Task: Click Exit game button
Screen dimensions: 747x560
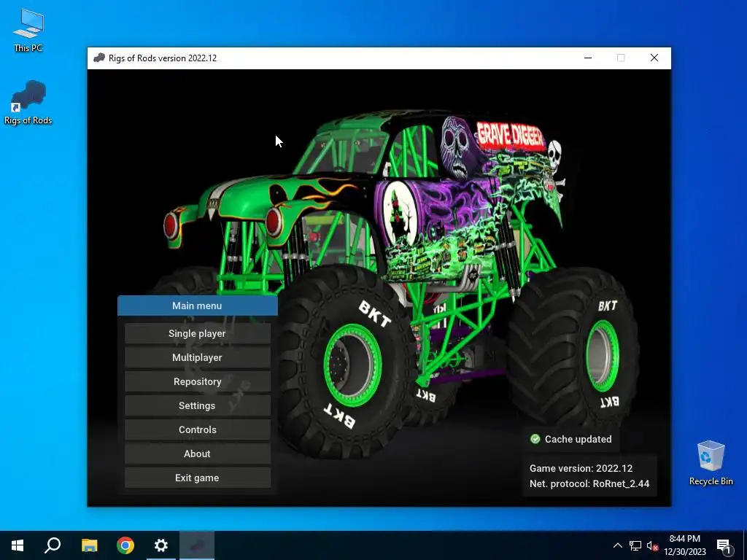Action: [197, 478]
